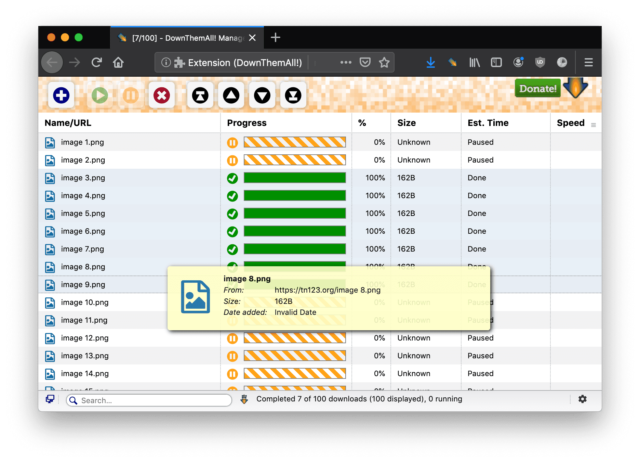Screen dimensions: 640x462
Task: Move selection to bottom of queue
Action: [x=292, y=96]
